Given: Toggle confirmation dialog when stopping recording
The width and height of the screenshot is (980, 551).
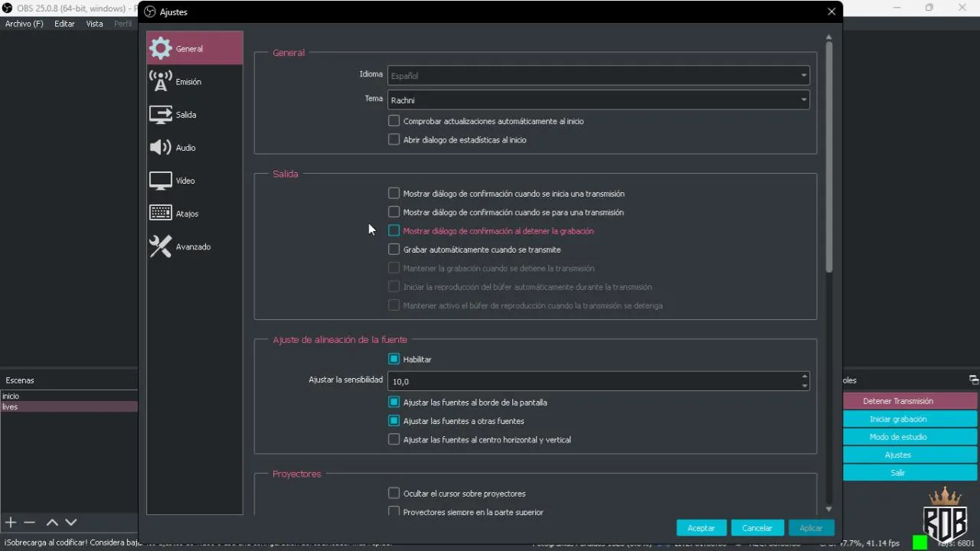Looking at the screenshot, I should [x=394, y=230].
